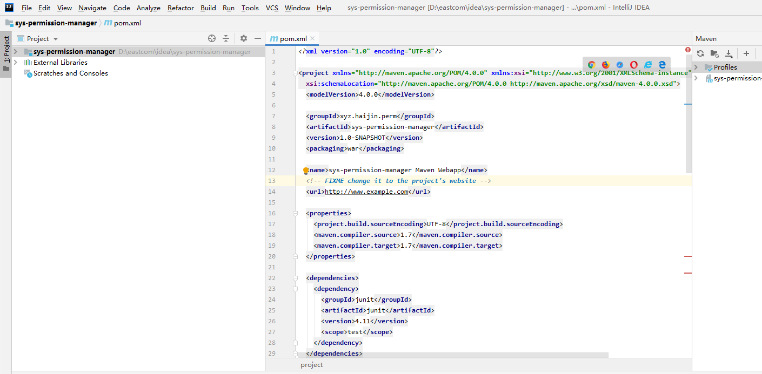Click maven.compiler.source 1.7 line

408,235
